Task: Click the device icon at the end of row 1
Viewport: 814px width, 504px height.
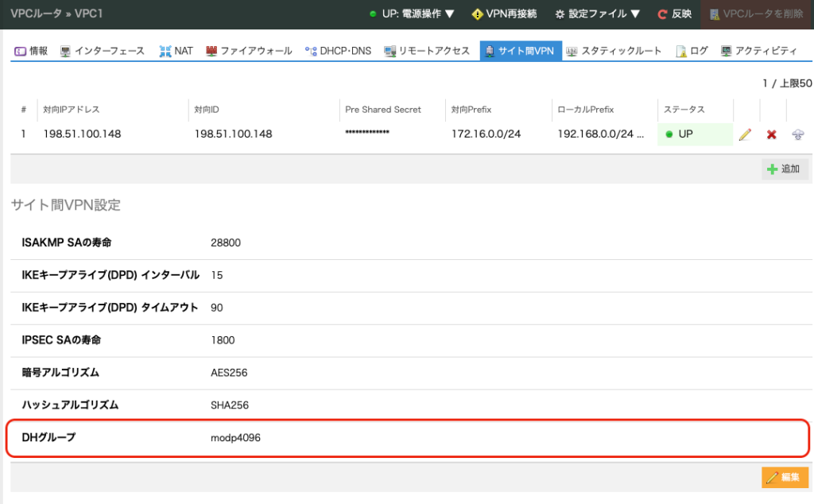Action: [x=797, y=134]
